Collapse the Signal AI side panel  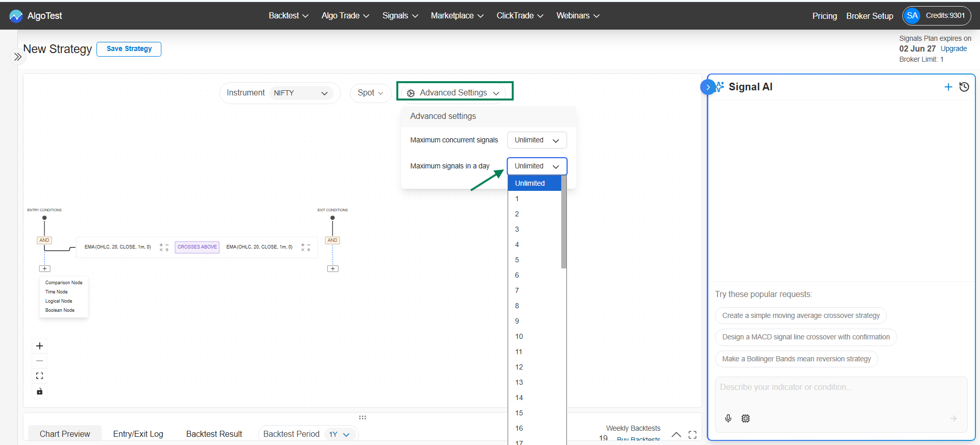(708, 87)
